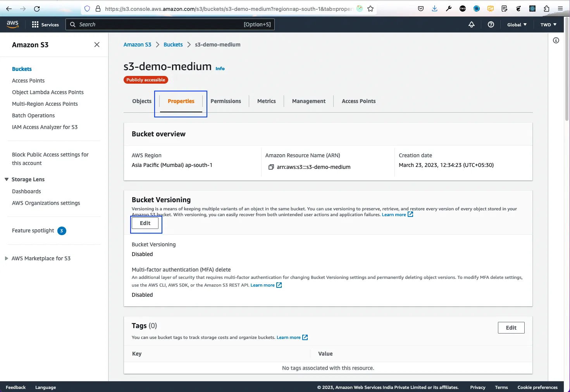Open the Privacy link in the footer
570x392 pixels.
pyautogui.click(x=478, y=387)
